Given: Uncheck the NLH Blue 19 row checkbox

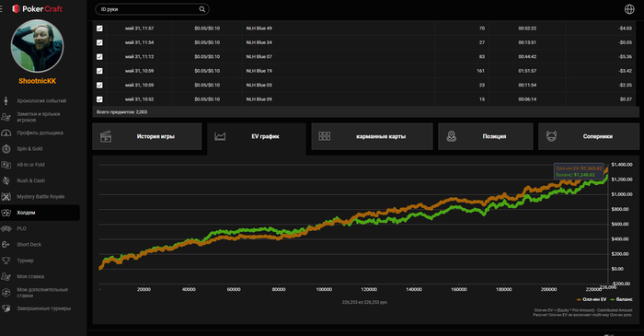Looking at the screenshot, I should 99,71.
